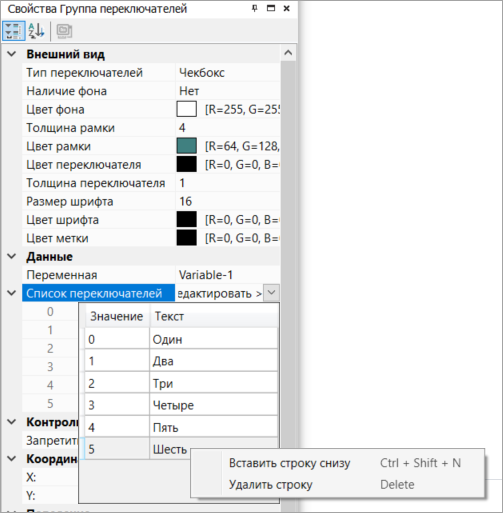Close the properties panel
Screen dimensions: 503x513
coord(286,8)
